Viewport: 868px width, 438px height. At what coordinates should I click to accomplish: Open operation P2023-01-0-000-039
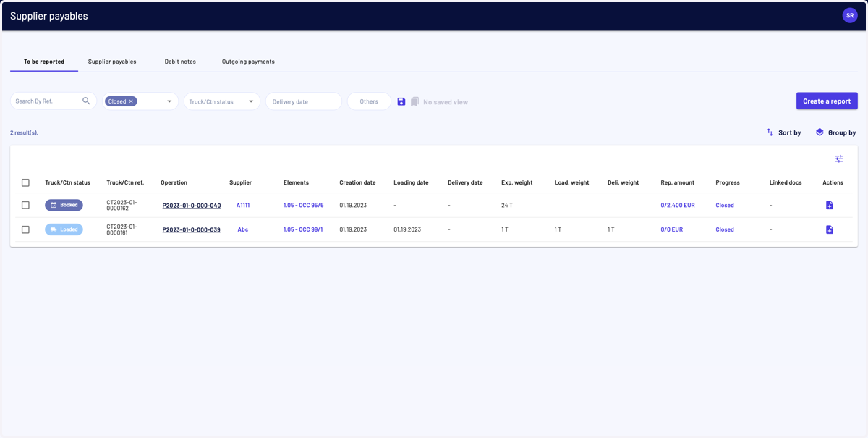191,229
